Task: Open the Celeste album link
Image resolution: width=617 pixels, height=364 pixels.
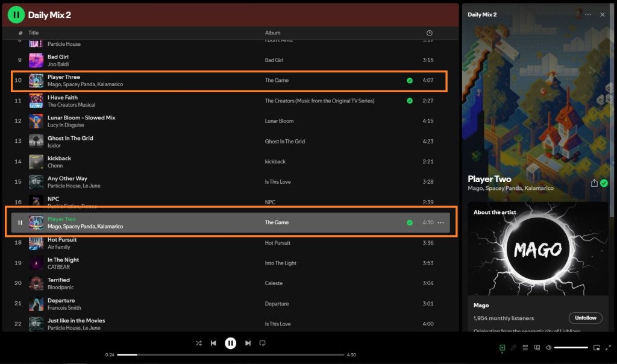Action: click(274, 283)
